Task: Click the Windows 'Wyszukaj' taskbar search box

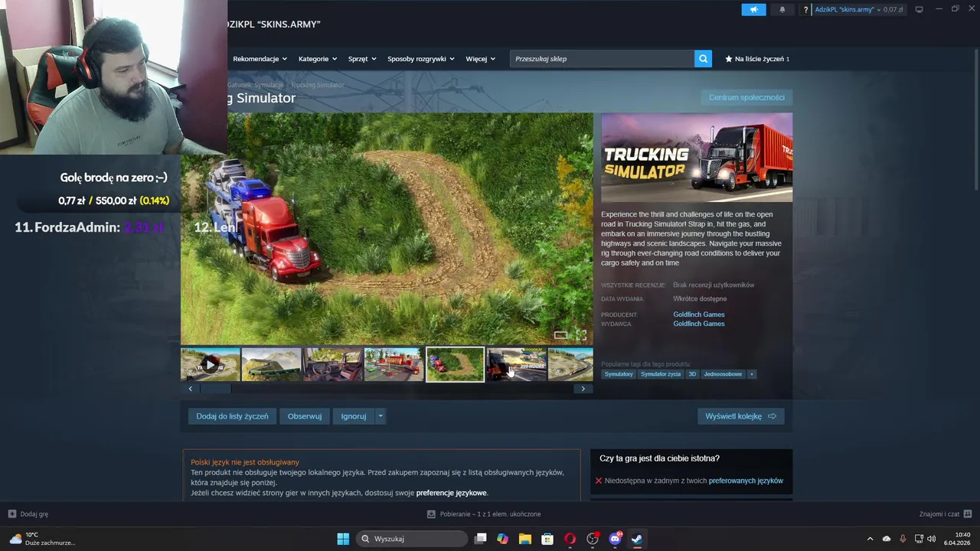Action: (x=412, y=539)
